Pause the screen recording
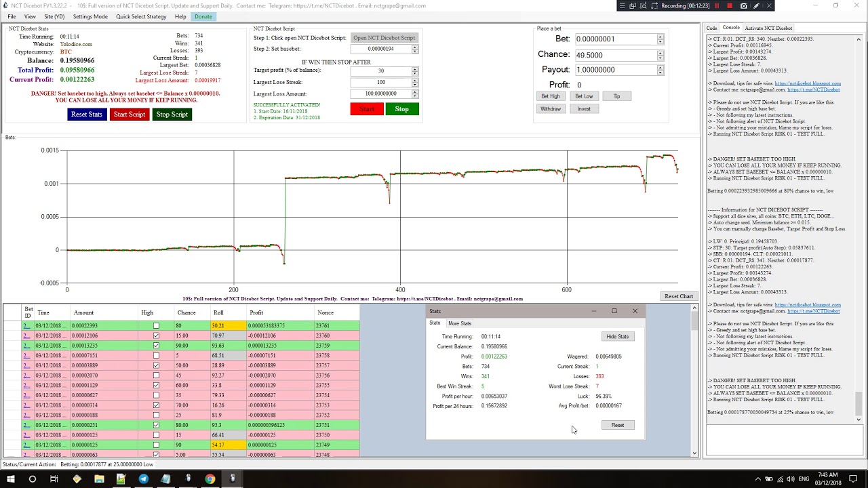 click(x=717, y=5)
